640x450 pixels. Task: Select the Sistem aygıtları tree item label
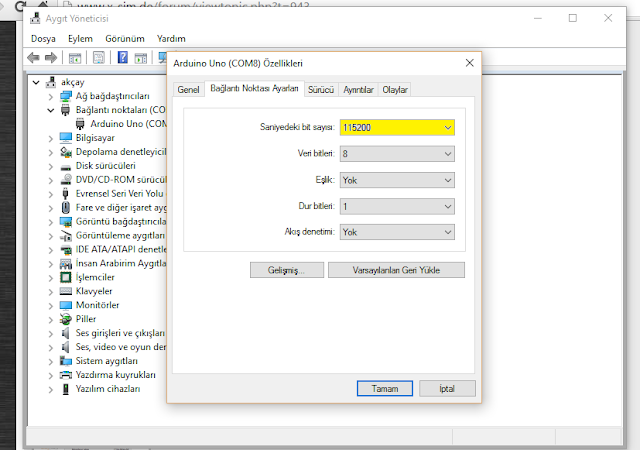click(x=107, y=361)
